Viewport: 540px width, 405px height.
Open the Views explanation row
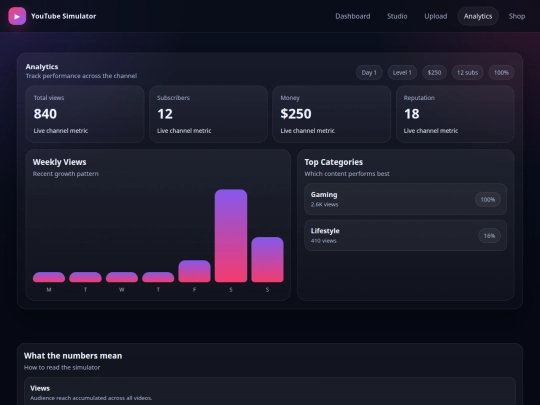(270, 392)
